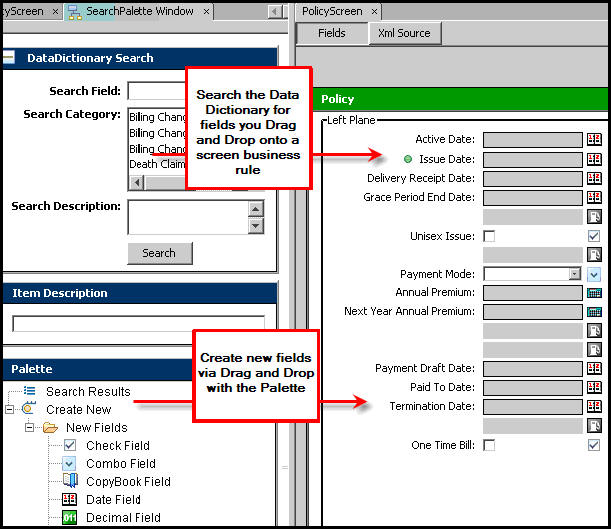Switch to the Xml Source tab
The image size is (611, 529).
pyautogui.click(x=404, y=33)
